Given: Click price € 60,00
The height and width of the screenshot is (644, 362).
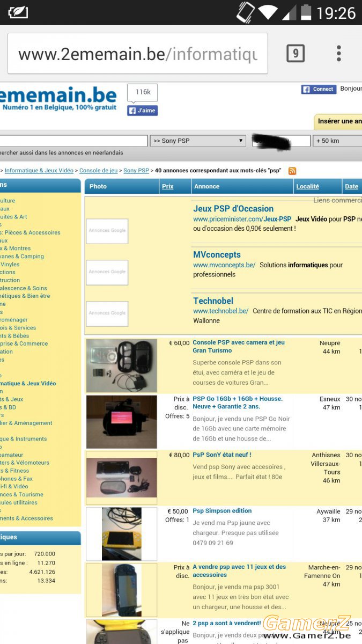Looking at the screenshot, I should (x=179, y=343).
